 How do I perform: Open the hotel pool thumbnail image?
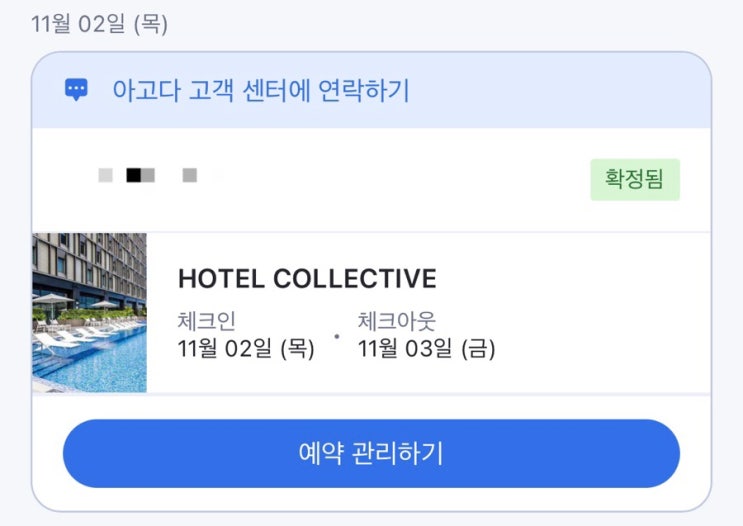pos(90,313)
